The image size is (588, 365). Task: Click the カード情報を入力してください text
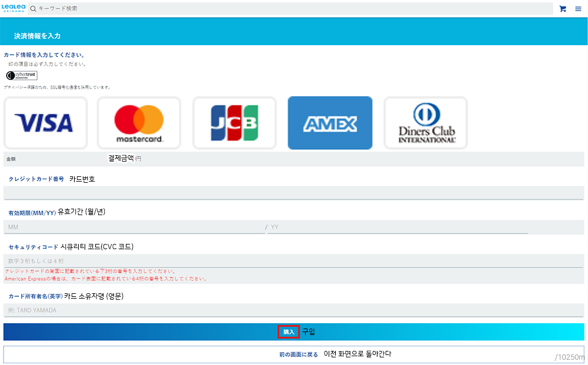tap(44, 55)
